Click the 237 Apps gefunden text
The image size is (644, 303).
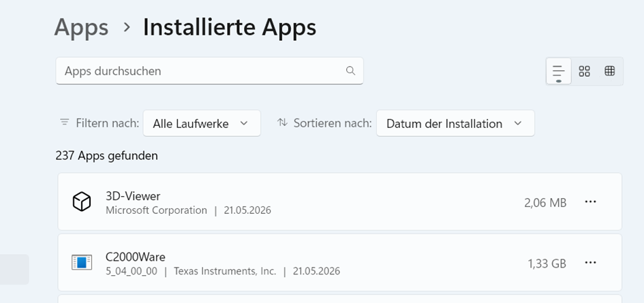click(x=107, y=156)
